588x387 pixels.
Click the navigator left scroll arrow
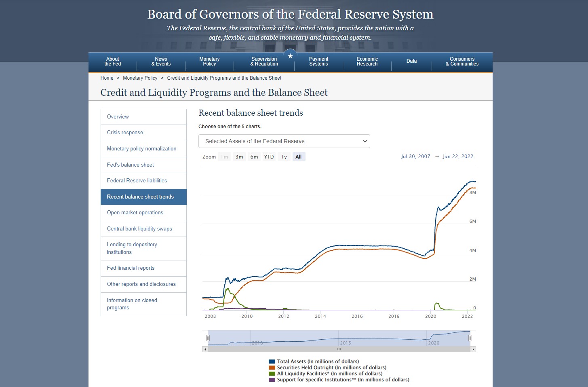pos(205,349)
